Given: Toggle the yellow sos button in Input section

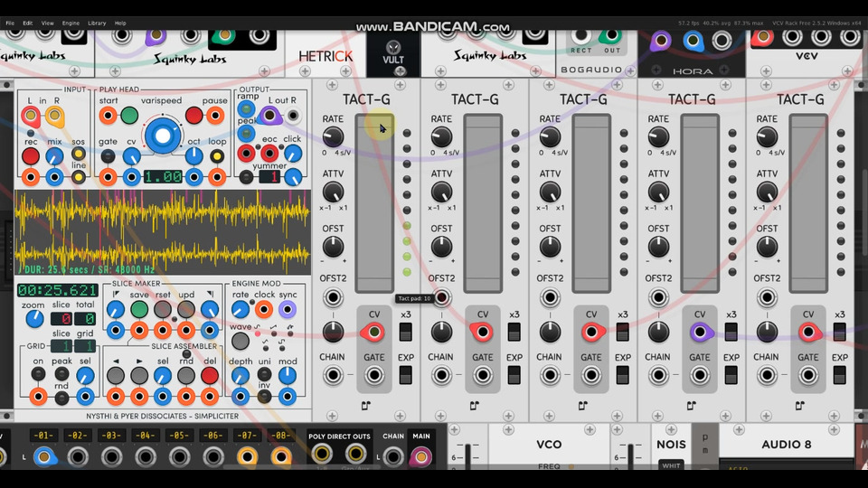Looking at the screenshot, I should (x=79, y=154).
